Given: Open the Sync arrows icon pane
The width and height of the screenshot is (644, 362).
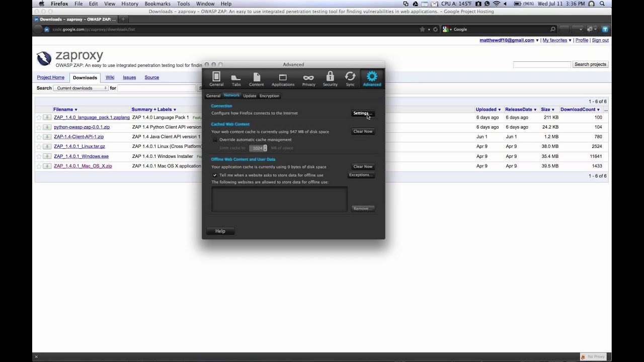Looking at the screenshot, I should 350,79.
